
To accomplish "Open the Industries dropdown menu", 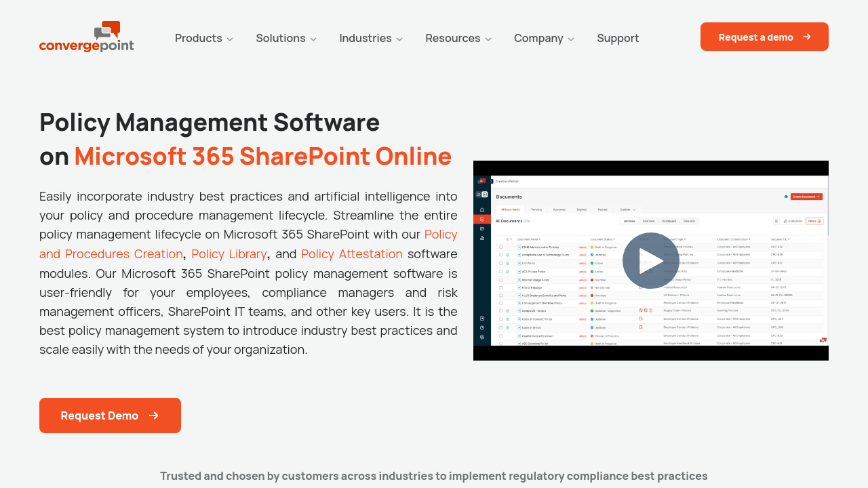I will coord(371,38).
